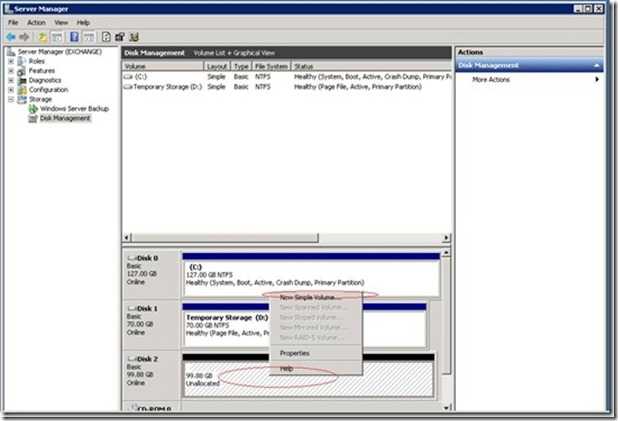Toggle the Show/Hide Action Pane icon

[89, 37]
